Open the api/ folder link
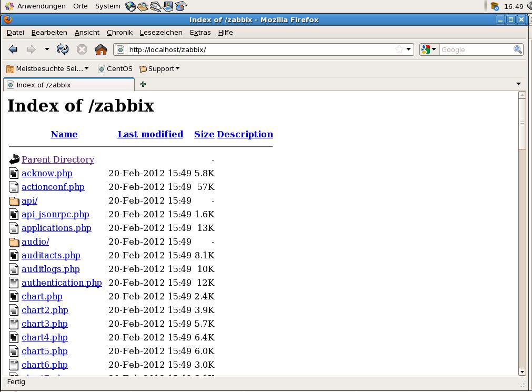The height and width of the screenshot is (392, 532). tap(29, 200)
